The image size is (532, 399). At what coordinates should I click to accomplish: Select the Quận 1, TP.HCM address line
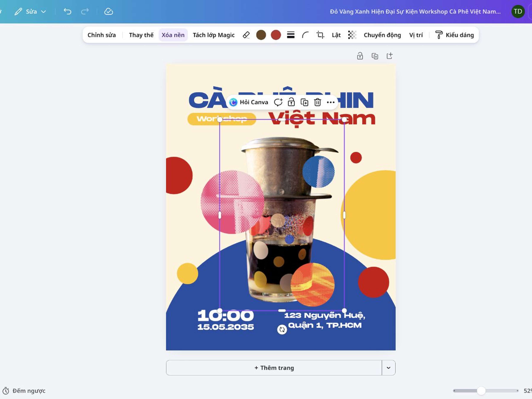point(325,325)
